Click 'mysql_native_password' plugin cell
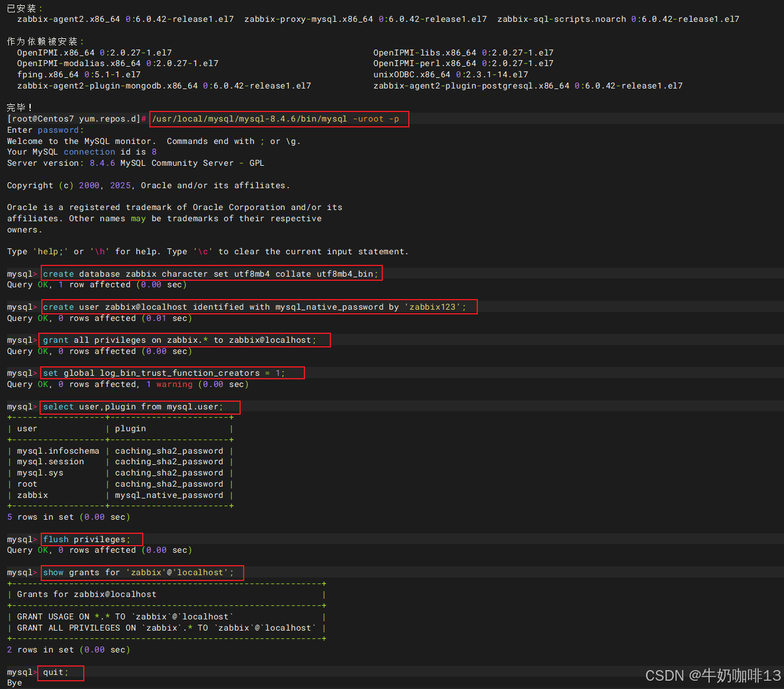The height and width of the screenshot is (689, 784). 169,495
